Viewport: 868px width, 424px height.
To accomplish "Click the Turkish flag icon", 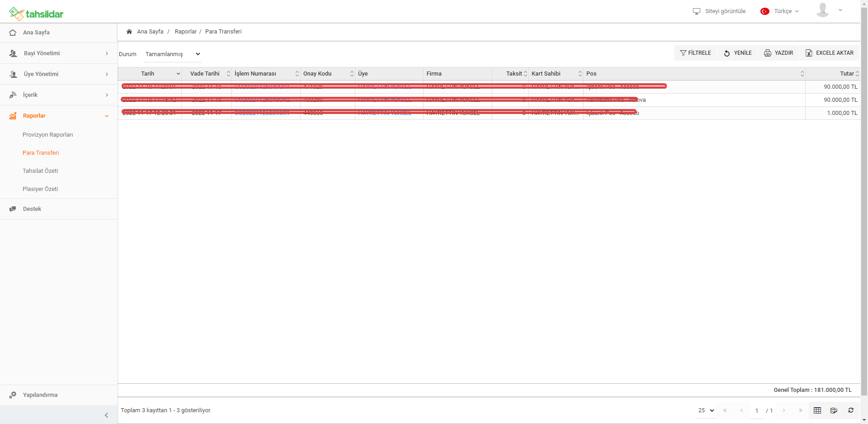I will click(765, 11).
